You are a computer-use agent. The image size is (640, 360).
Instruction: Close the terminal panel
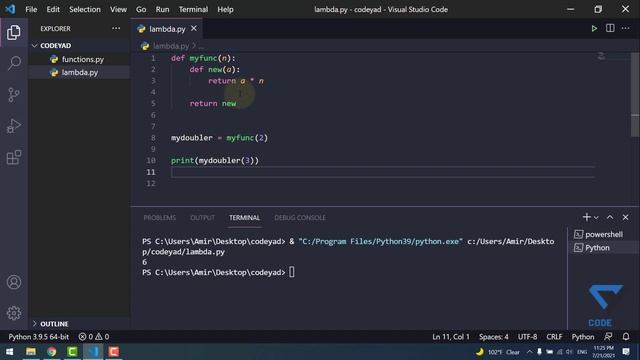pyautogui.click(x=625, y=217)
